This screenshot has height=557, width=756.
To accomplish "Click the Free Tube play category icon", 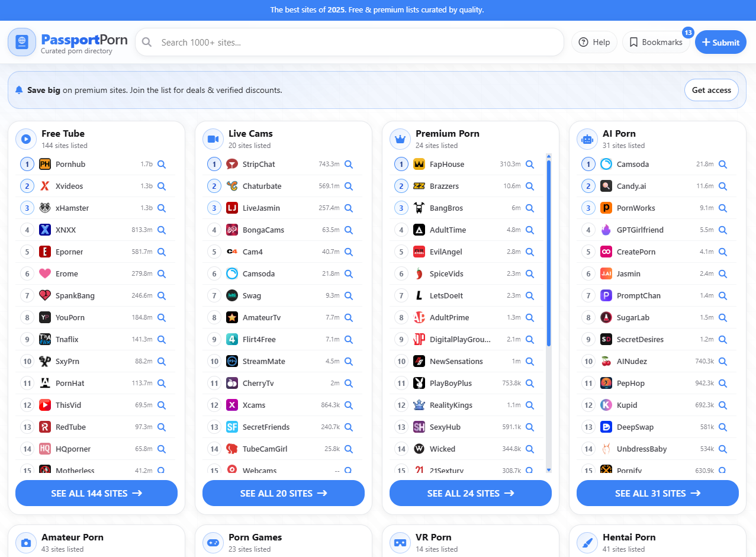I will tap(26, 139).
